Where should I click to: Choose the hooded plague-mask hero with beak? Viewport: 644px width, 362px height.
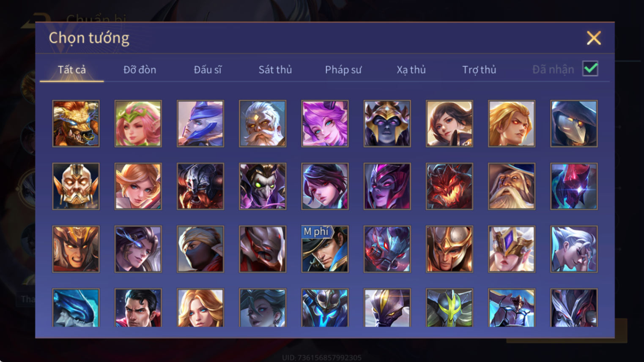(574, 123)
